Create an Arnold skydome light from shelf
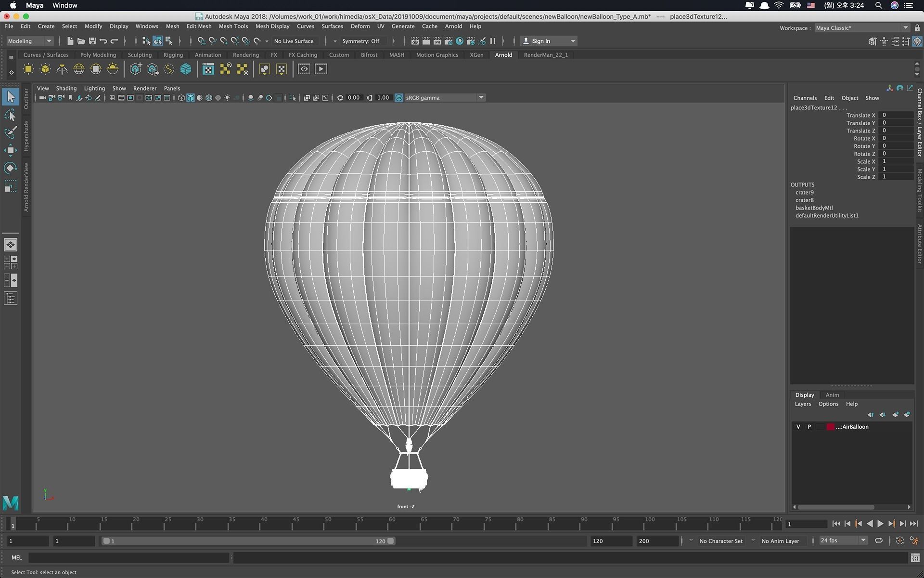 coord(79,69)
